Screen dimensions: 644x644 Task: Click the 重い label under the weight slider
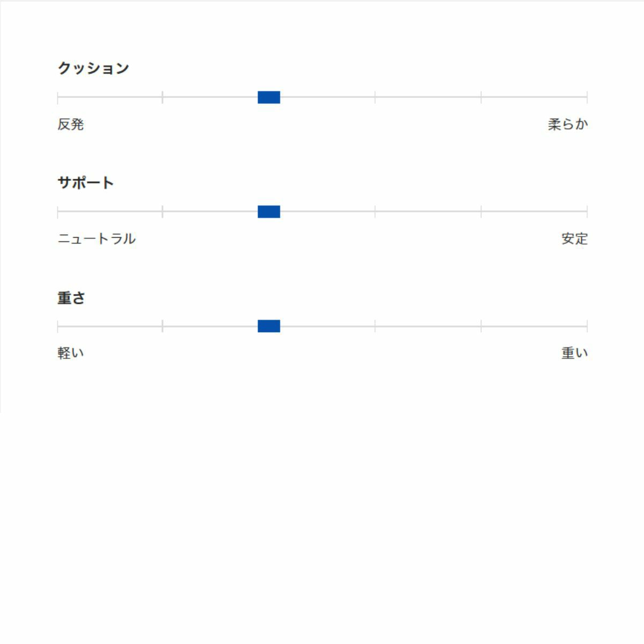point(574,353)
